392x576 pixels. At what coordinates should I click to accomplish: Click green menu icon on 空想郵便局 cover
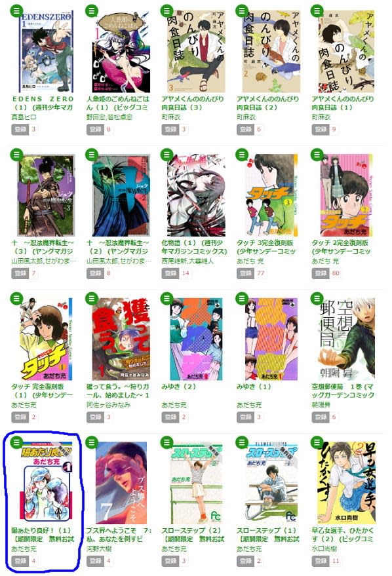point(317,299)
